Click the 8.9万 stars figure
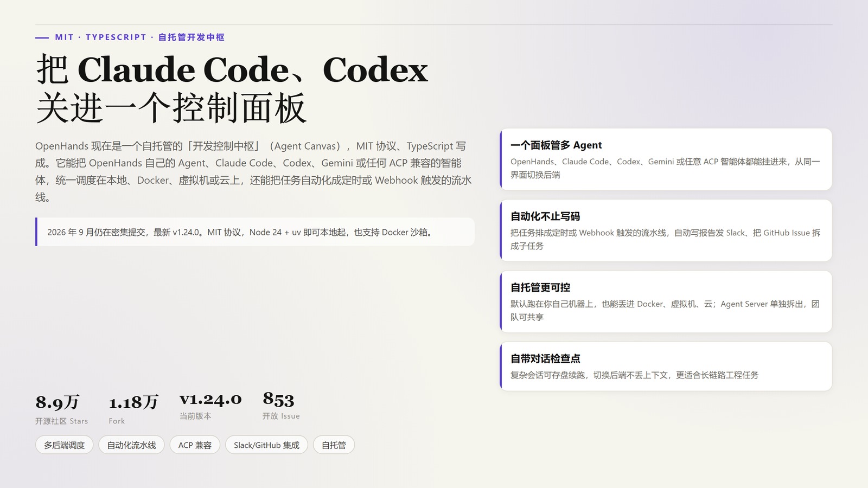The height and width of the screenshot is (488, 868). point(58,402)
